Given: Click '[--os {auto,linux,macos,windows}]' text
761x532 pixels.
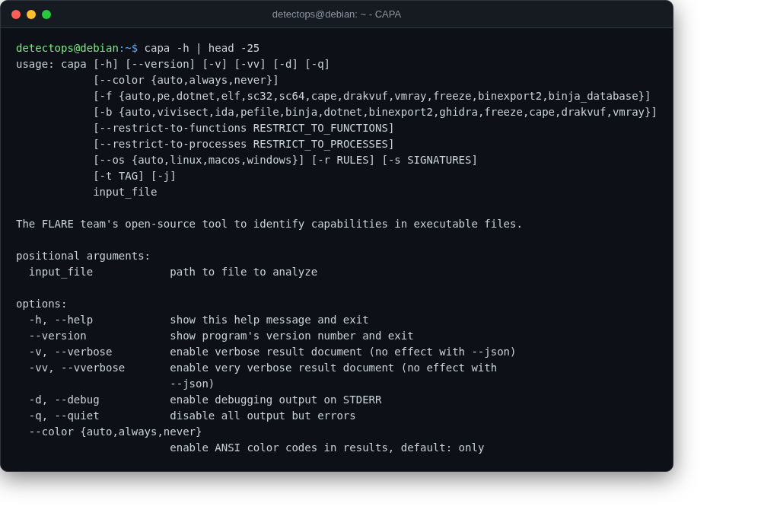Looking at the screenshot, I should [x=199, y=160].
